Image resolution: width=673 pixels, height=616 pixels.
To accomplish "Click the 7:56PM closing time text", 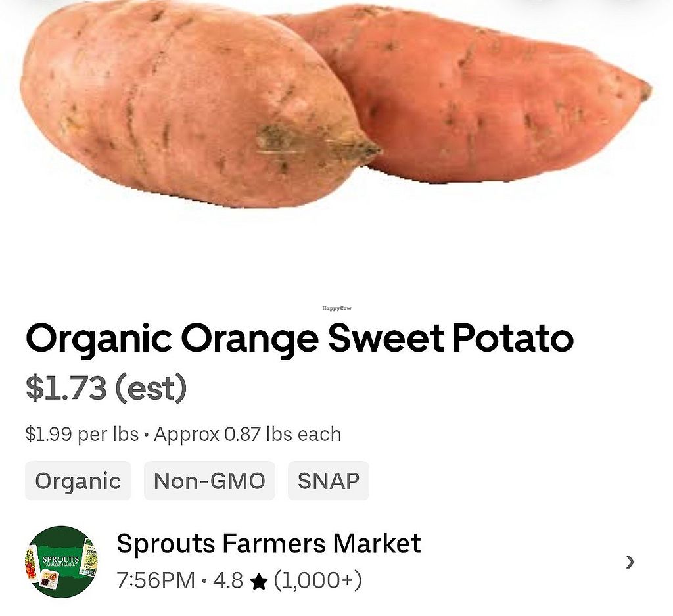I will click(x=156, y=580).
